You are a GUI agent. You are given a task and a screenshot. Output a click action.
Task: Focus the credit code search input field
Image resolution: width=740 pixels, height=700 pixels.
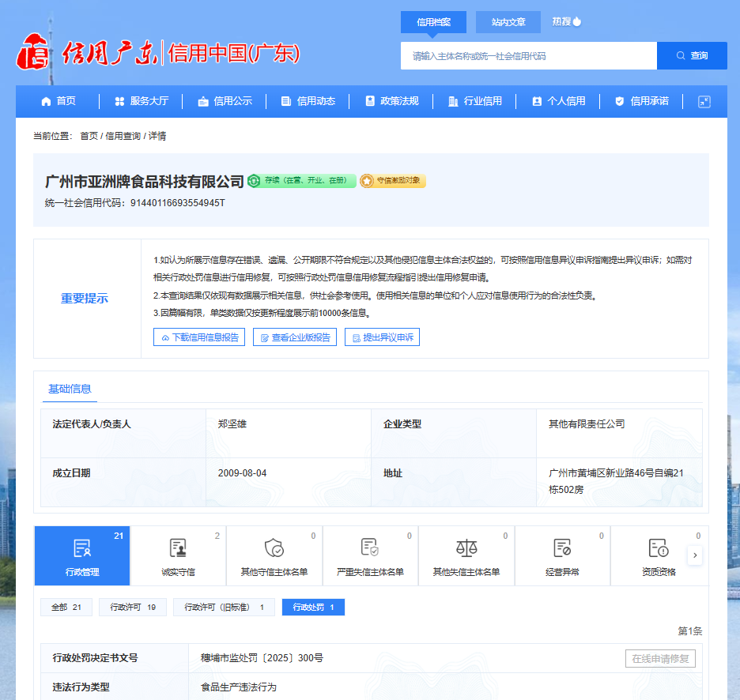tap(528, 56)
